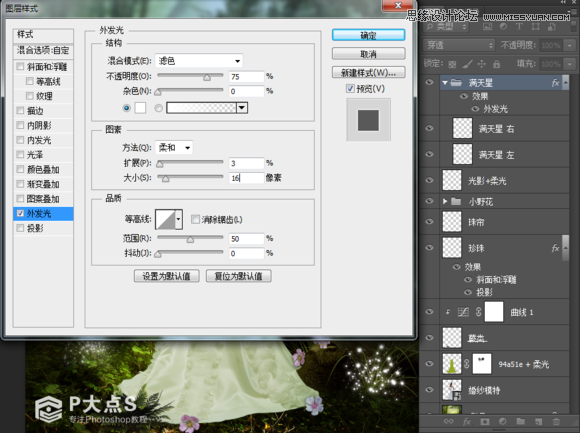580x433 pixels.
Task: Uncheck the 预览 preview checkbox
Action: click(x=350, y=89)
